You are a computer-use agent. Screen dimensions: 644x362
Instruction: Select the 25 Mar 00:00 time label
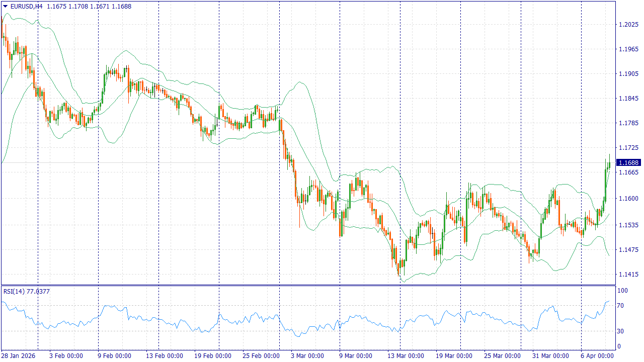click(x=501, y=356)
